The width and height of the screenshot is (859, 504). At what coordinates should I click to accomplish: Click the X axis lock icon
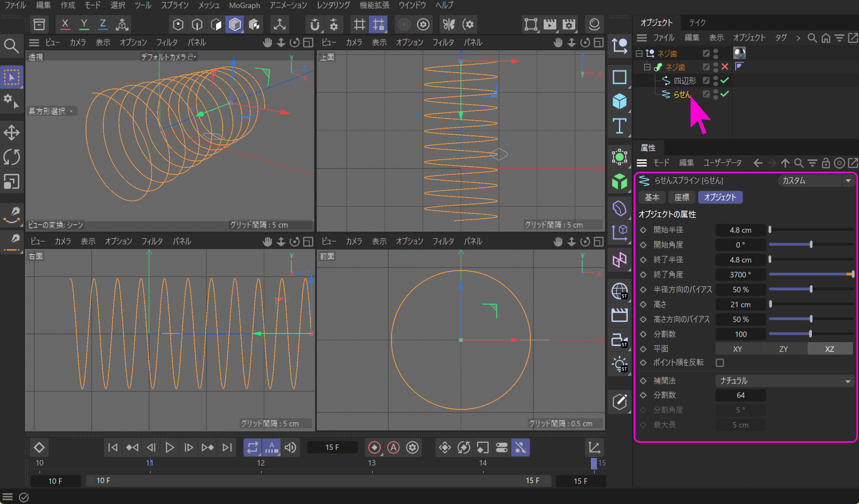pos(65,24)
